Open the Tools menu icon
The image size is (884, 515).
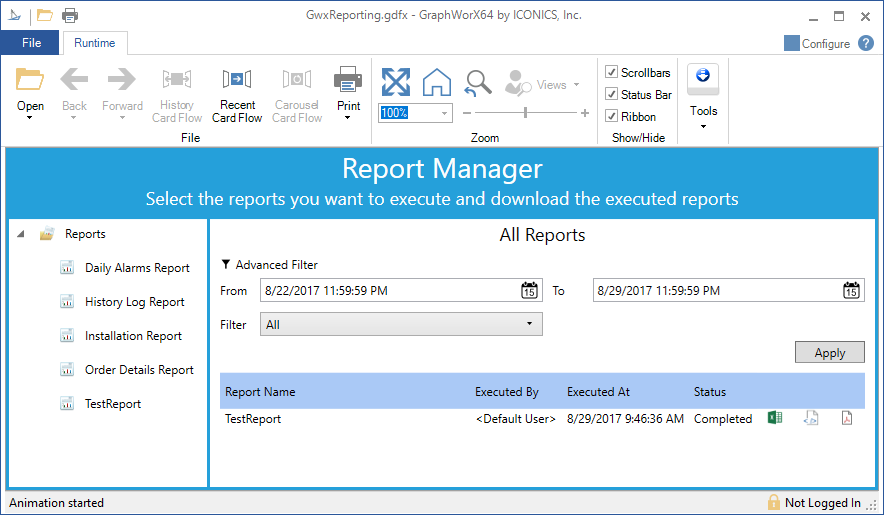coord(703,79)
